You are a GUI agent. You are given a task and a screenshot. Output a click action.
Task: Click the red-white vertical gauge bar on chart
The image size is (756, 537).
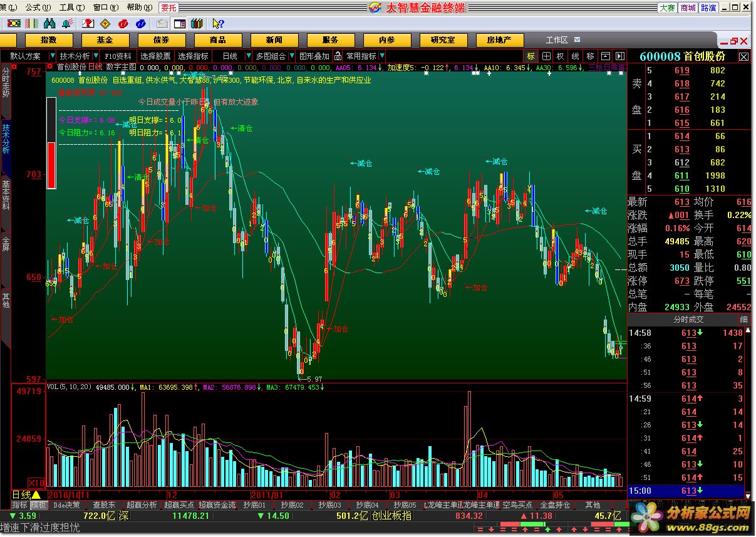[x=52, y=143]
